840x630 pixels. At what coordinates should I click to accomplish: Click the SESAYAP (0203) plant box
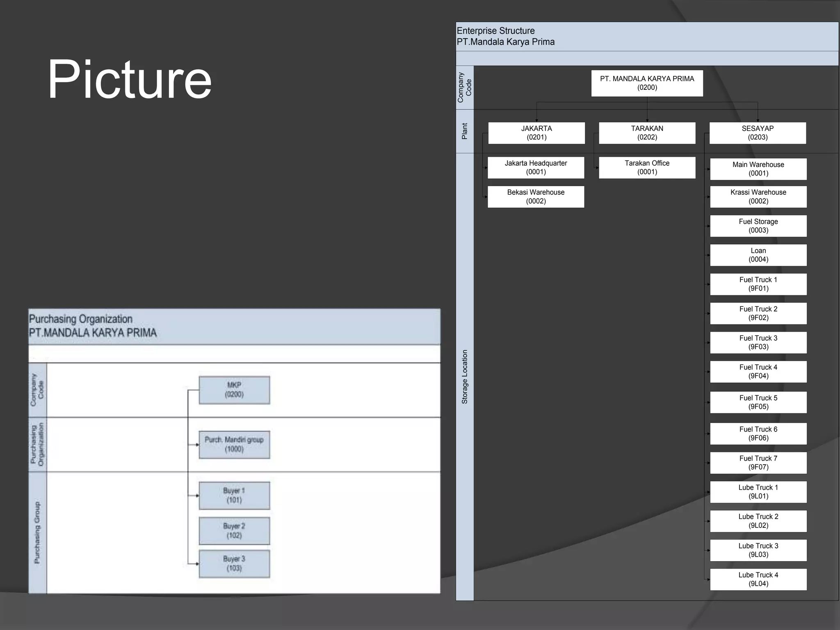point(757,133)
